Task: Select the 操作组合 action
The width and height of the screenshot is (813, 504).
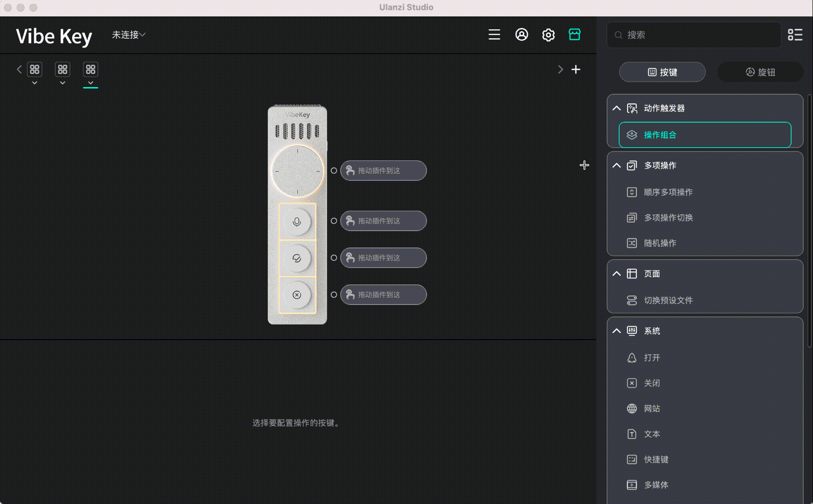Action: [705, 135]
